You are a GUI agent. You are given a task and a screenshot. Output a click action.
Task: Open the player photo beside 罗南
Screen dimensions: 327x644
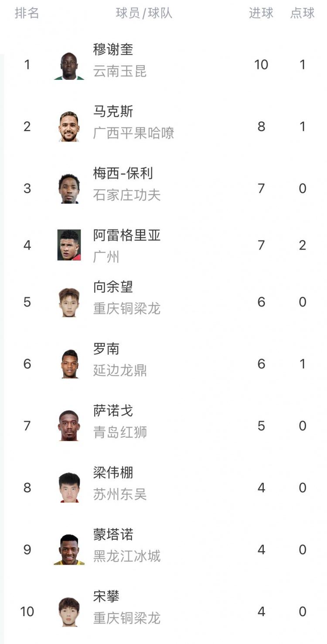[69, 364]
